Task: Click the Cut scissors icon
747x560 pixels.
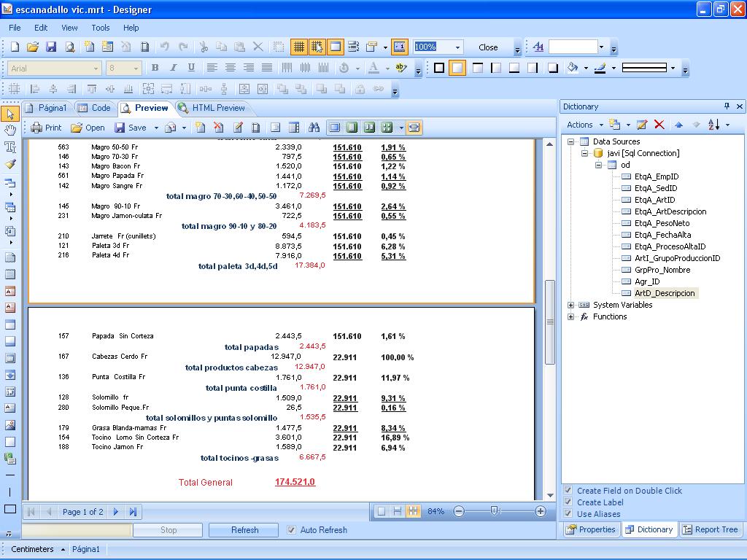Action: point(204,47)
